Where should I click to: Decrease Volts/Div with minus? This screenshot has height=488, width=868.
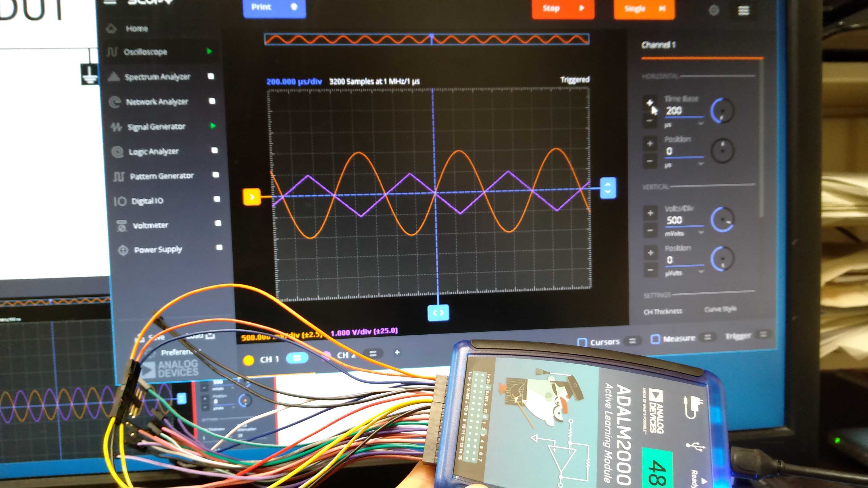pyautogui.click(x=650, y=231)
